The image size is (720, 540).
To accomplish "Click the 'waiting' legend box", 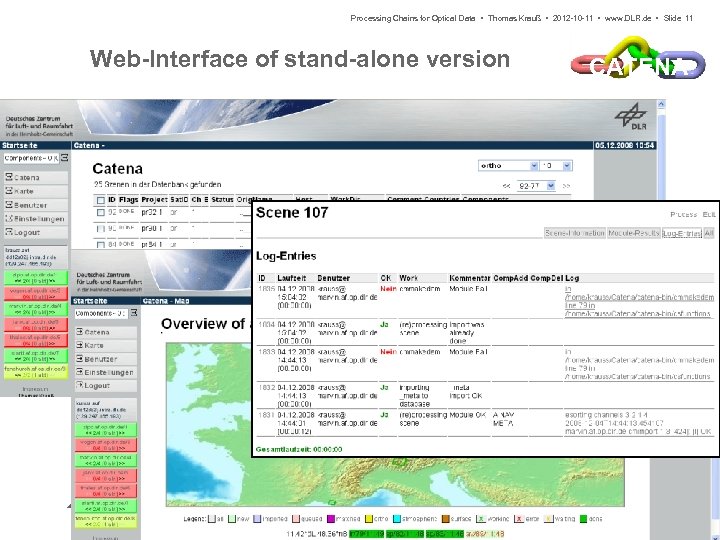I will [x=548, y=519].
